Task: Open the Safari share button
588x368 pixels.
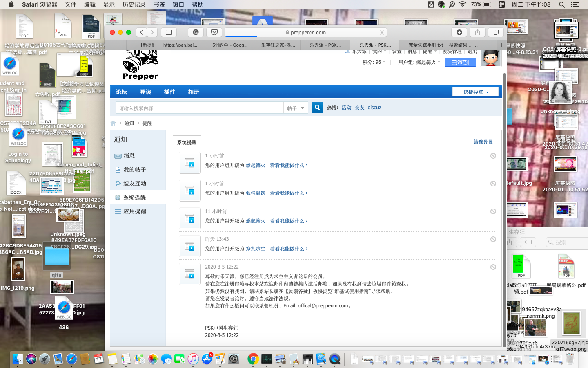Action: coord(477,32)
